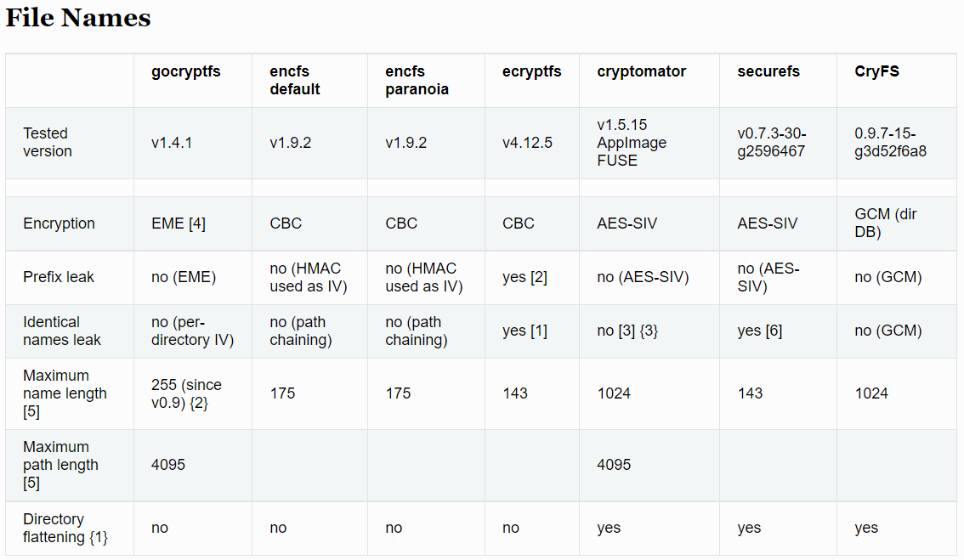The image size is (964, 560).
Task: Click the "EME [4]" encryption cell
Action: tap(179, 223)
